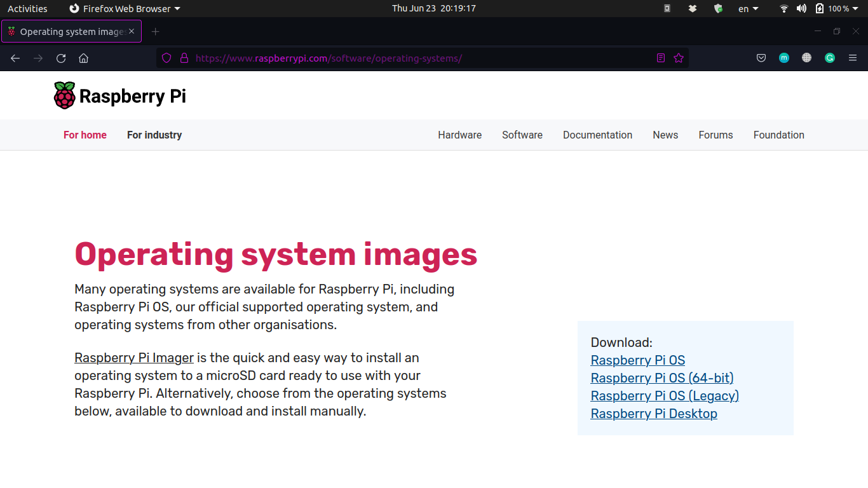
Task: Switch to the 'For industry' tab
Action: pos(154,135)
